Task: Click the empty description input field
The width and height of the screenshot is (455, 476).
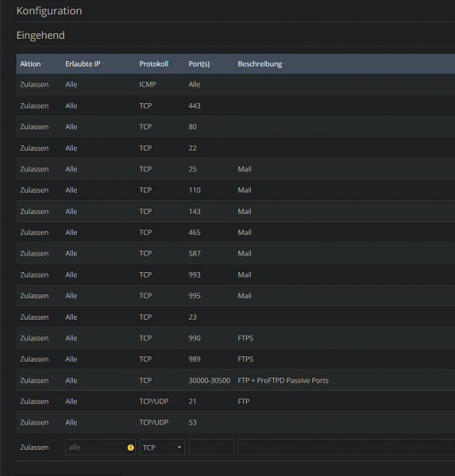Action: coord(346,447)
